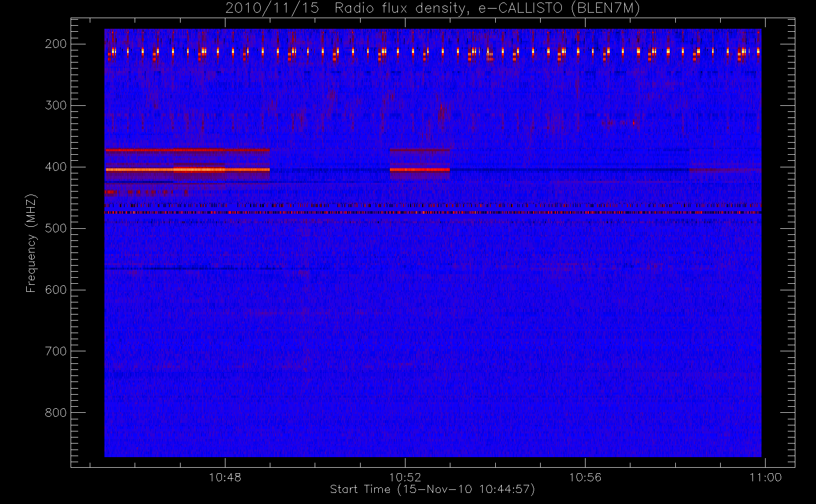Click the 'Start Time (15-Nov-10 10:44:57)' label
The image size is (816, 504).
[432, 489]
